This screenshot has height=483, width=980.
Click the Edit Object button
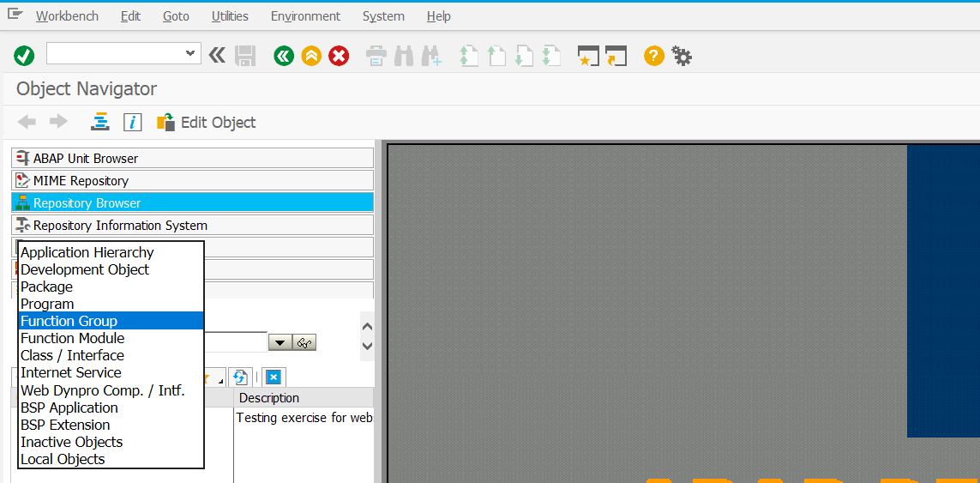click(x=207, y=122)
